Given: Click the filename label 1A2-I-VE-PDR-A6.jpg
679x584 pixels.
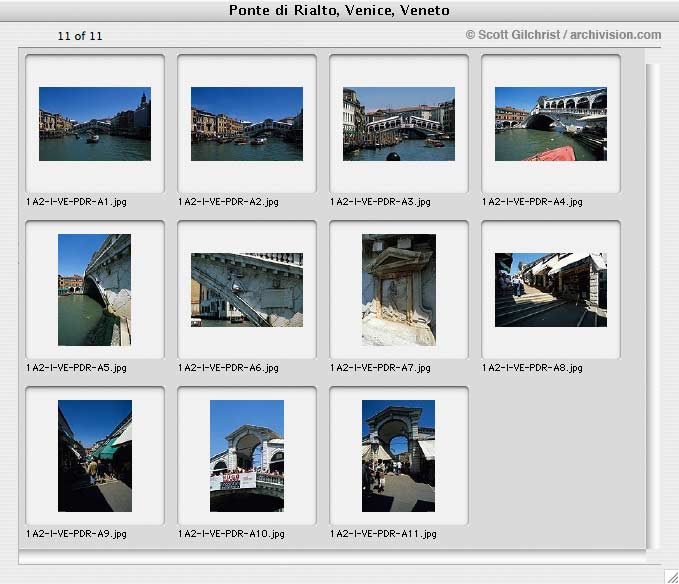Looking at the screenshot, I should pyautogui.click(x=229, y=368).
